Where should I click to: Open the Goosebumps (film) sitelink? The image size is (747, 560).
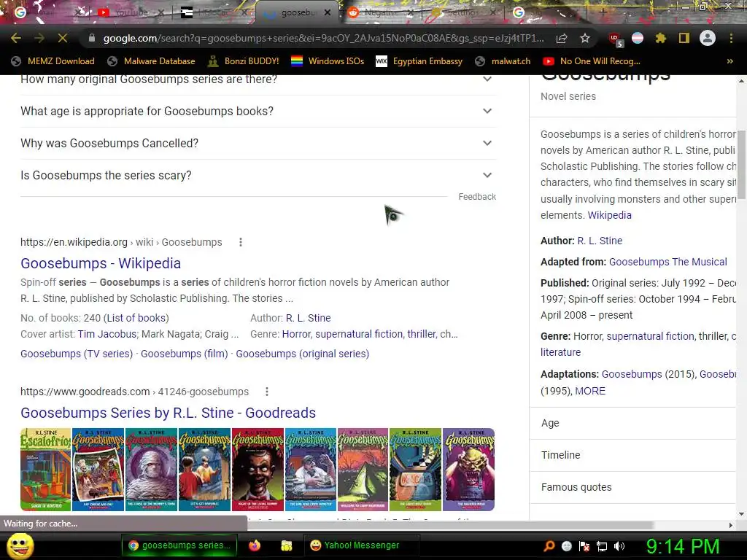(x=185, y=354)
